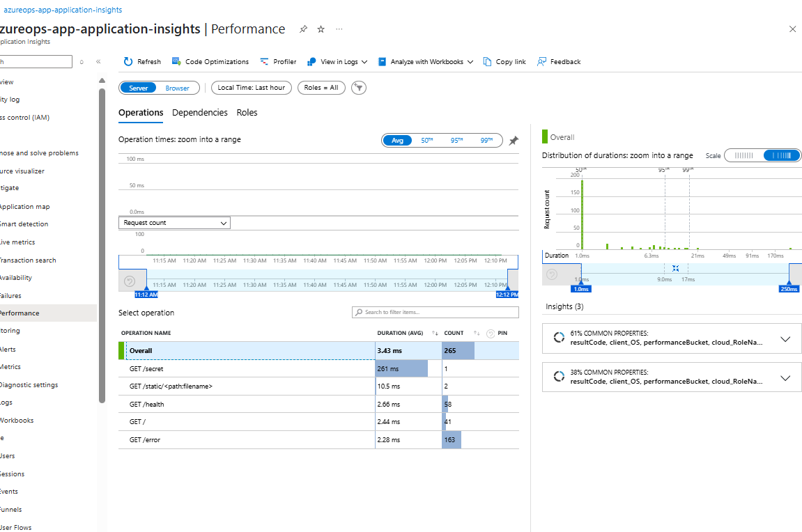Add a filter with the funnel icon

pos(359,88)
